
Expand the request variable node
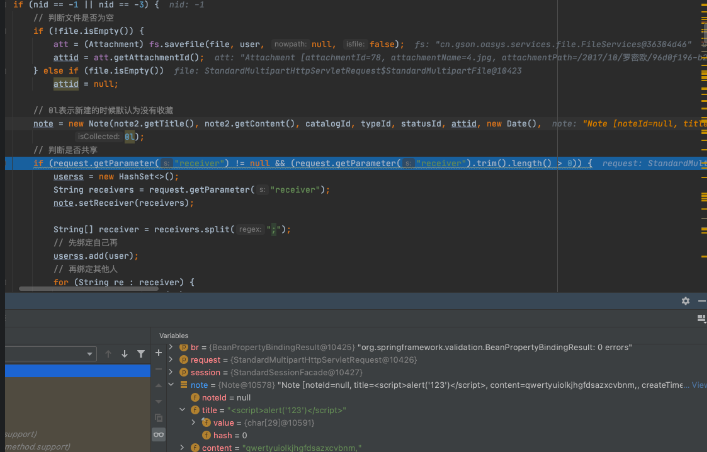point(171,359)
